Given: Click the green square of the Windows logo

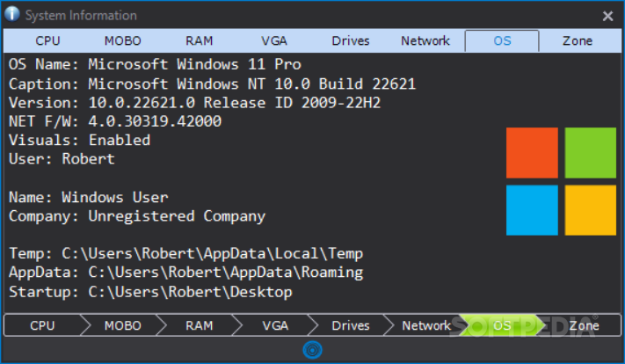Looking at the screenshot, I should (591, 153).
